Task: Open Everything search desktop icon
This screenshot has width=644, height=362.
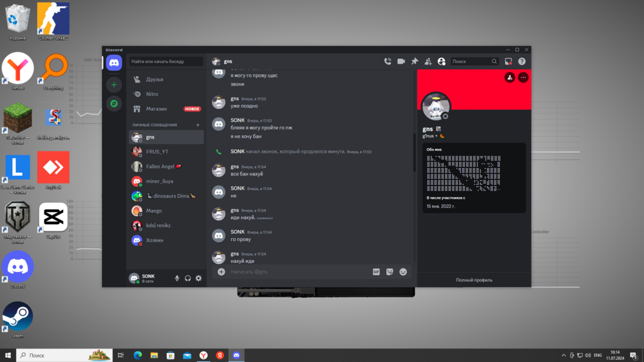Action: click(x=53, y=71)
